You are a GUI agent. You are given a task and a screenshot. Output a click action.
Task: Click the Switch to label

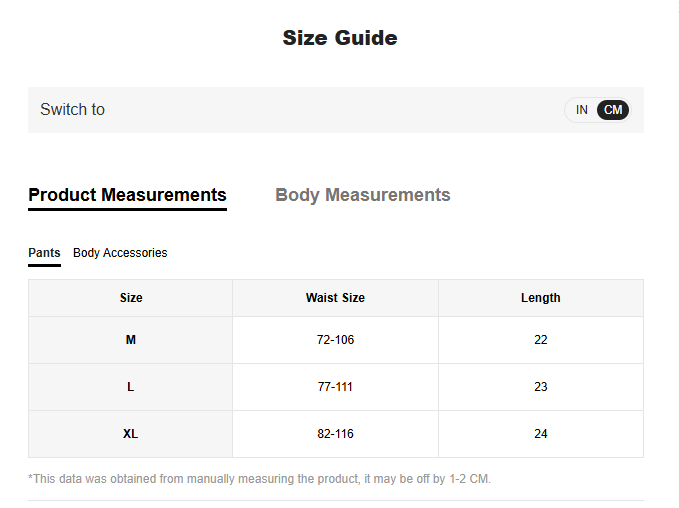coord(72,110)
